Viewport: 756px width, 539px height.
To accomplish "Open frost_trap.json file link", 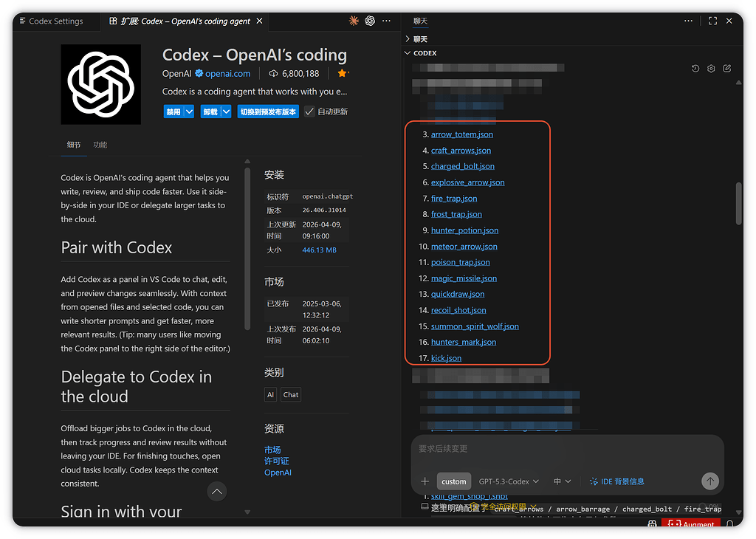I will tap(456, 214).
